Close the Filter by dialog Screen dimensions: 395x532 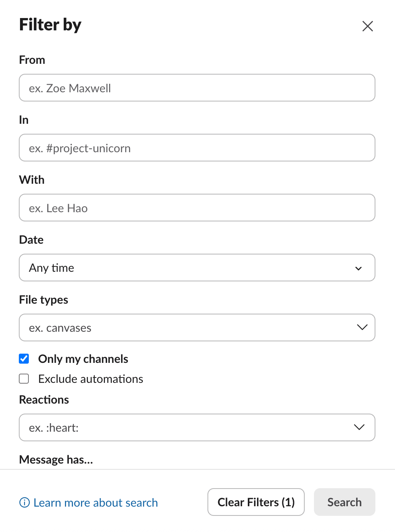tap(368, 26)
